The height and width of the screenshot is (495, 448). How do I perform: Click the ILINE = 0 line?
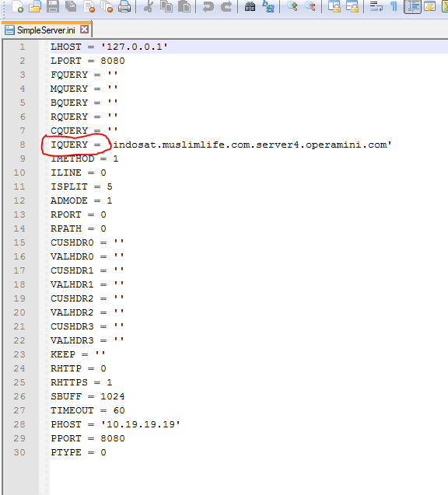[x=79, y=173]
